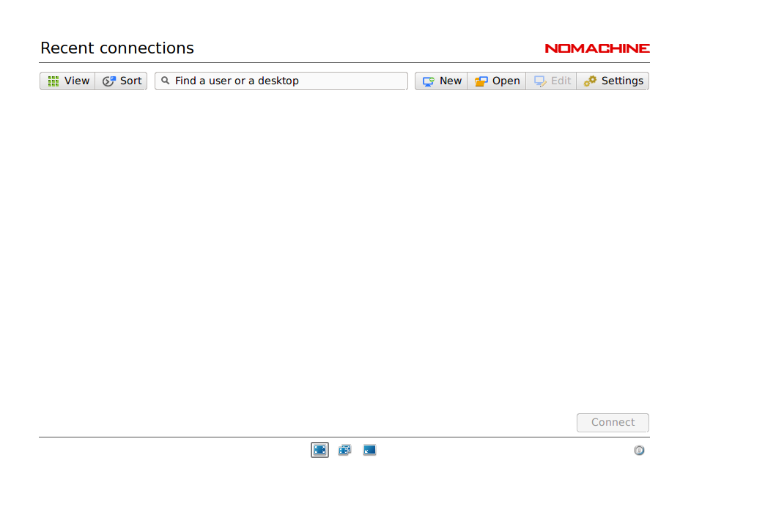The width and height of the screenshot is (776, 532).
Task: Open the New connection dialog
Action: [x=440, y=81]
